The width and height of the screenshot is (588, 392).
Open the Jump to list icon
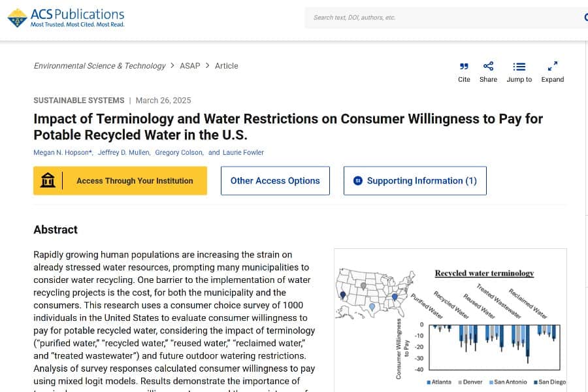pyautogui.click(x=519, y=66)
